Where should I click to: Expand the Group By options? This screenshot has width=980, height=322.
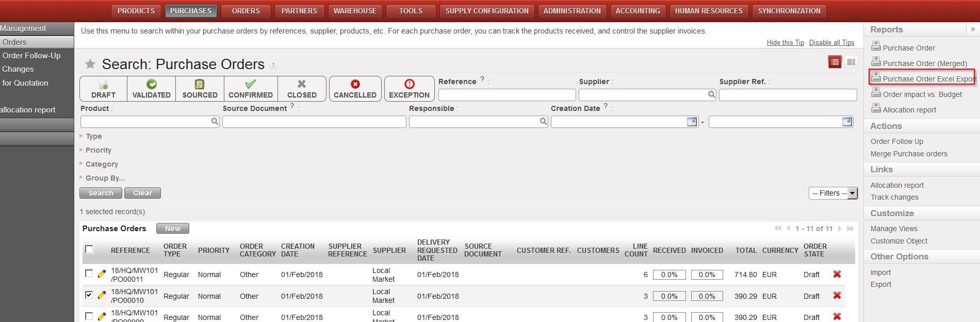point(105,178)
